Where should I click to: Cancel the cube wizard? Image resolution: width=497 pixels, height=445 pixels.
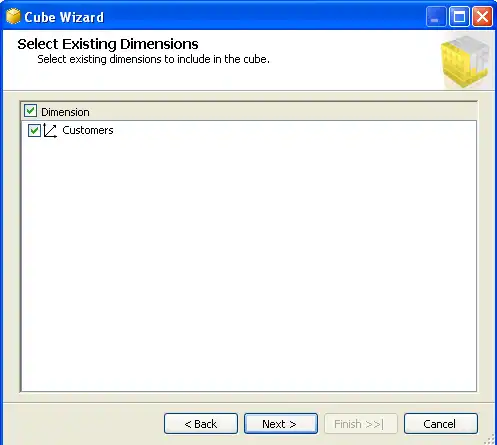pyautogui.click(x=441, y=424)
